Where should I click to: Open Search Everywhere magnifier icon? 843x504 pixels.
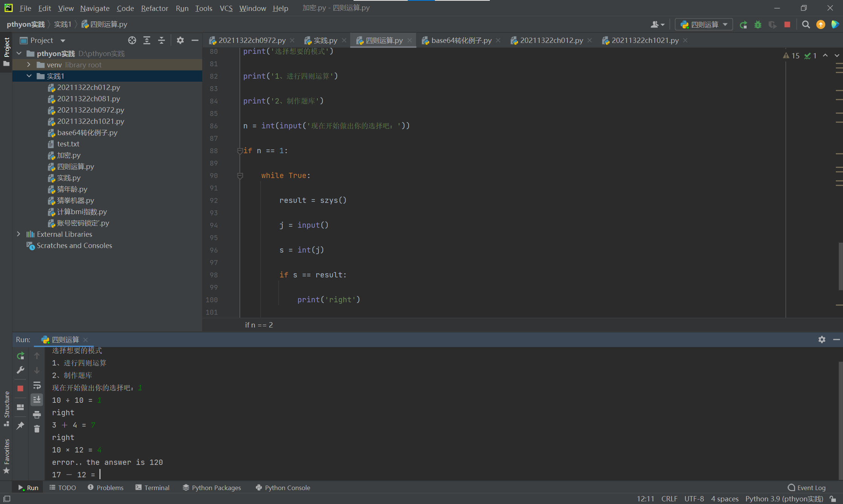point(806,25)
